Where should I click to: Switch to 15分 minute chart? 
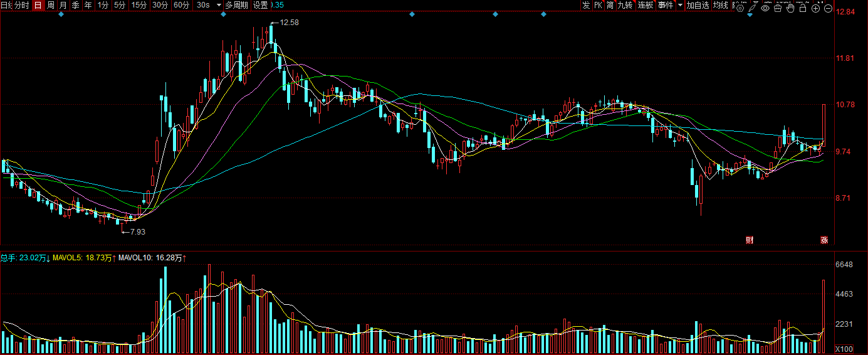(x=139, y=5)
